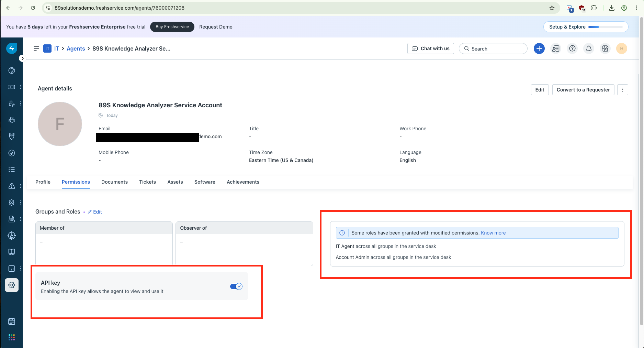Open the help question mark icon

(x=572, y=48)
